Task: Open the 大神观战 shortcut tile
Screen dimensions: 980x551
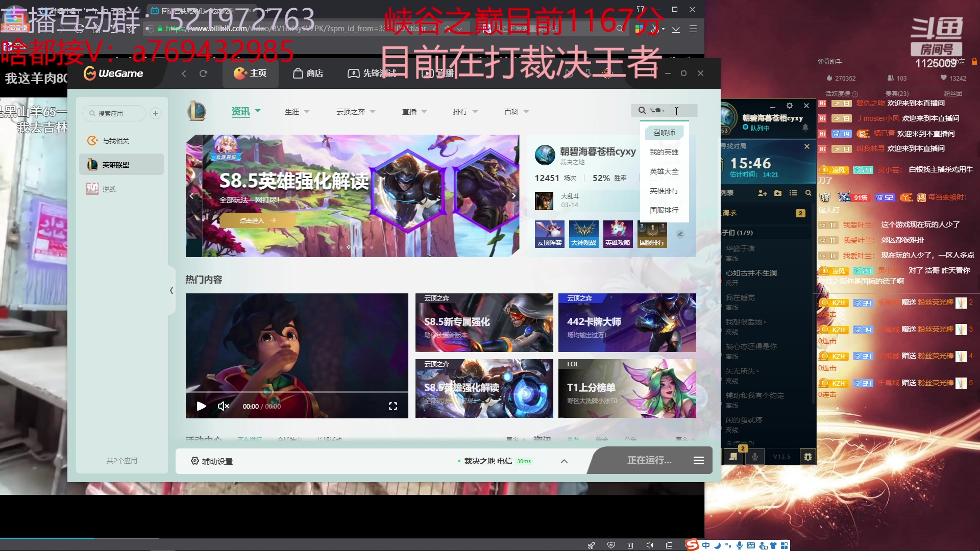Action: tap(583, 234)
